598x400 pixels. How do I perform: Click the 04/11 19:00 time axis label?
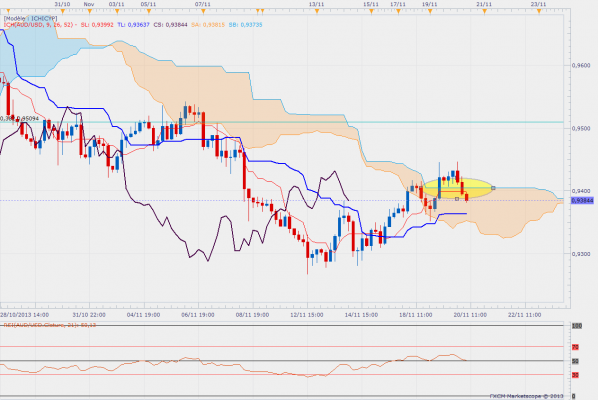tap(143, 315)
